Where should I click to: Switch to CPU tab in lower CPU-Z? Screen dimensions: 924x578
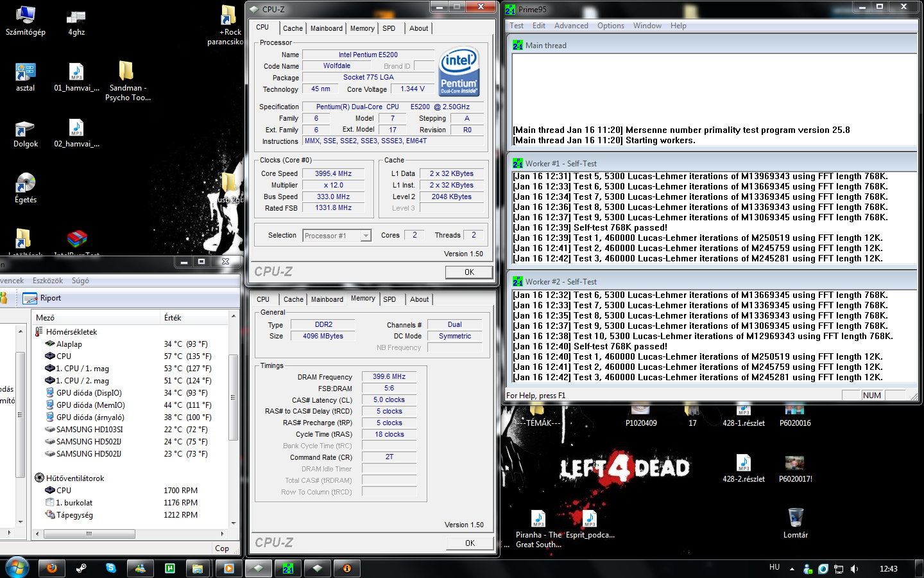coord(263,299)
